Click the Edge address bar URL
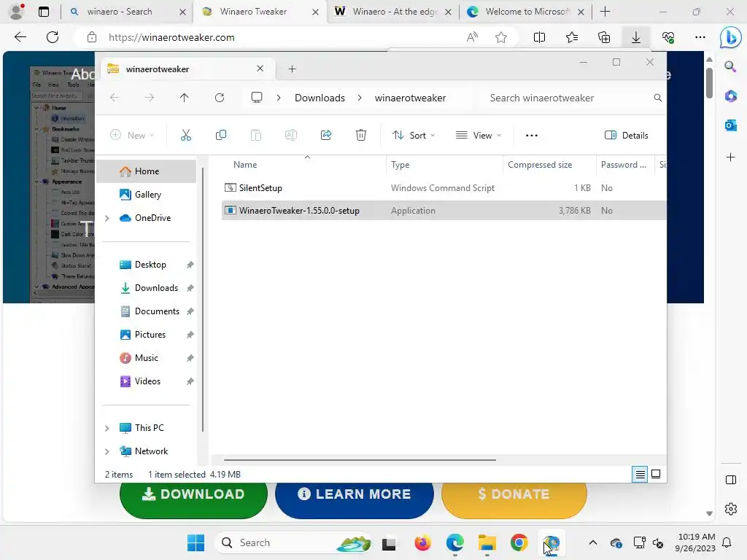The width and height of the screenshot is (747, 560). pyautogui.click(x=171, y=37)
